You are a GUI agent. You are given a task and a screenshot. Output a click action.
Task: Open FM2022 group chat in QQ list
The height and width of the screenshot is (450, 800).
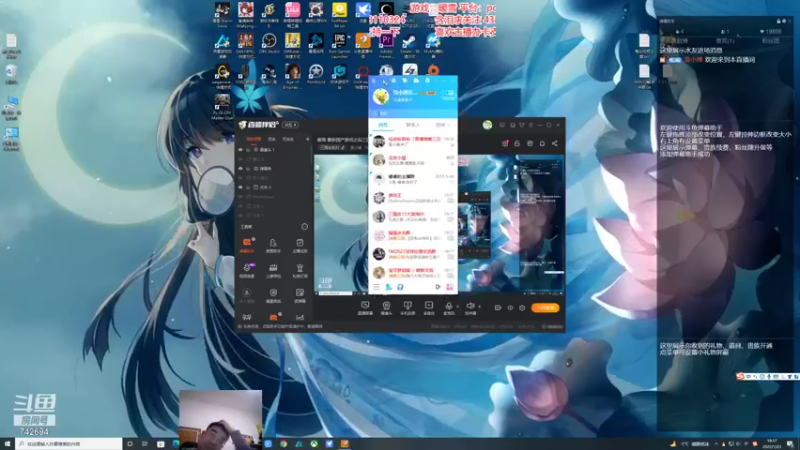point(413,254)
